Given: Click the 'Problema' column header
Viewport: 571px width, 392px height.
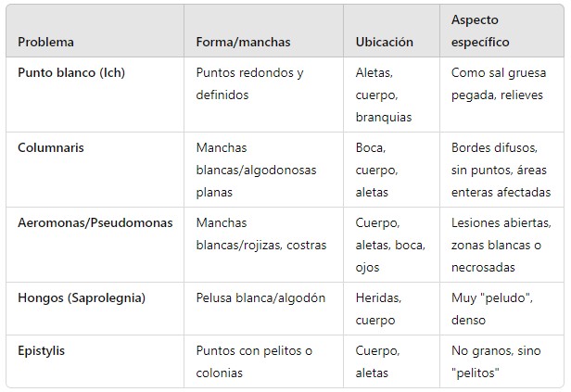Looking at the screenshot, I should (x=46, y=42).
